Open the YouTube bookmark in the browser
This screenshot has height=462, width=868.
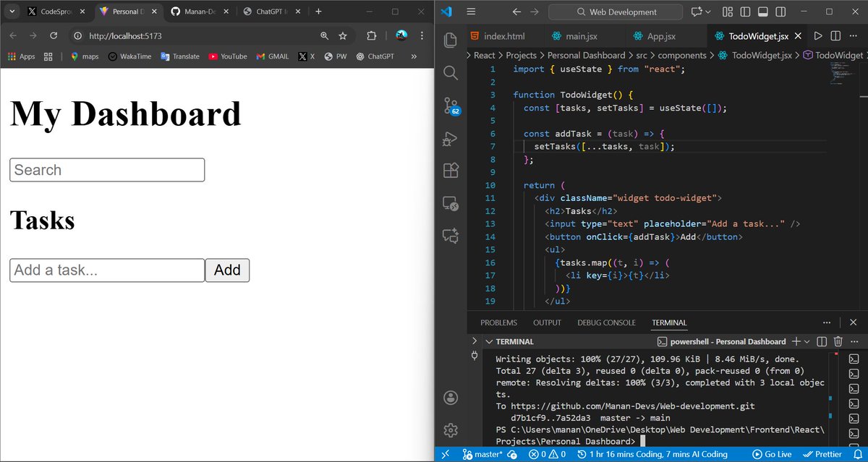228,56
